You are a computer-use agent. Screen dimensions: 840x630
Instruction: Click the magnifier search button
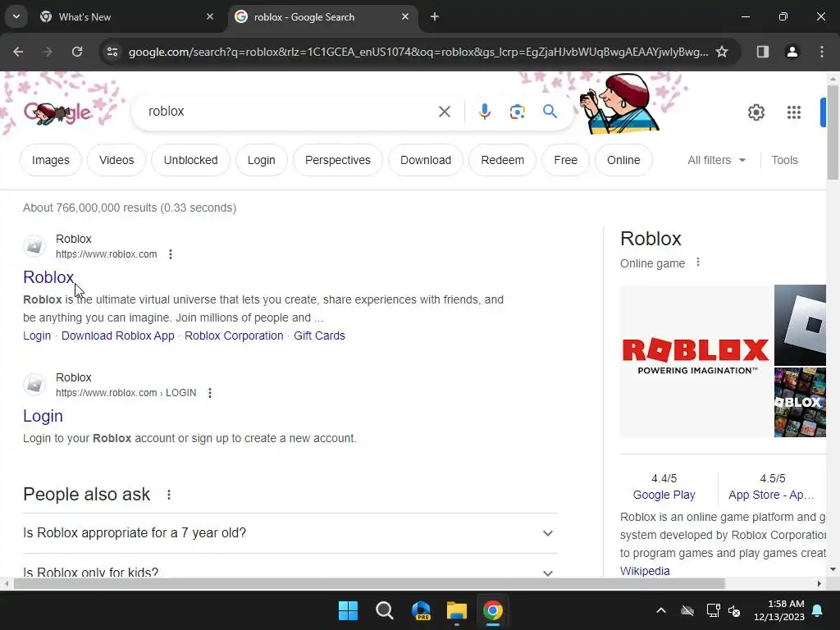(x=550, y=112)
